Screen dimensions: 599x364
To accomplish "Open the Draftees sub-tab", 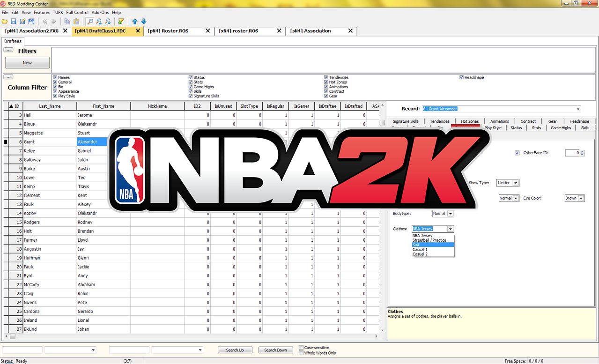I will click(x=13, y=41).
